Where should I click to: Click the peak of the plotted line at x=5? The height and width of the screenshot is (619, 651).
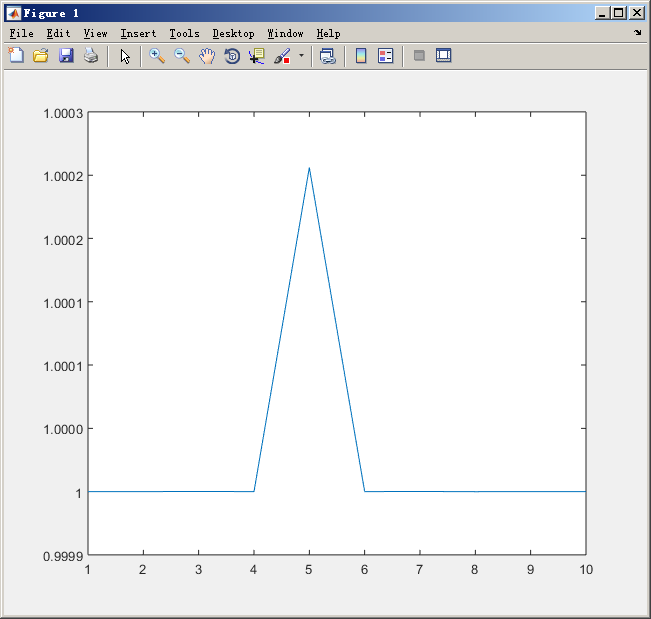309,168
